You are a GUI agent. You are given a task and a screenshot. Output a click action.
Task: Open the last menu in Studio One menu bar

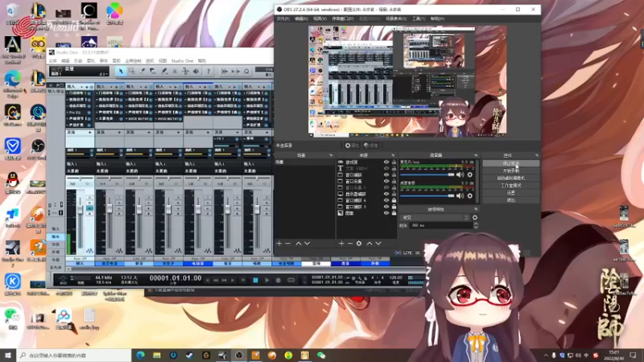point(202,61)
